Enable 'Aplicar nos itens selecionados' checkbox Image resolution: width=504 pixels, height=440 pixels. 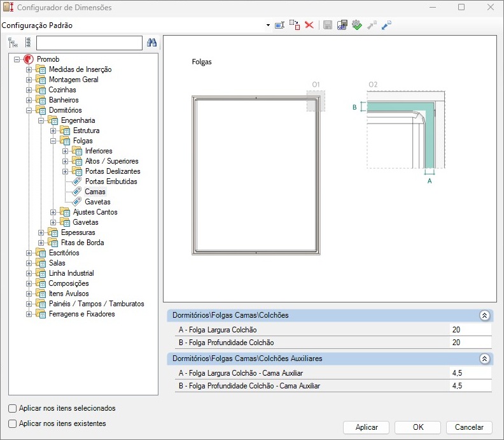(x=13, y=408)
